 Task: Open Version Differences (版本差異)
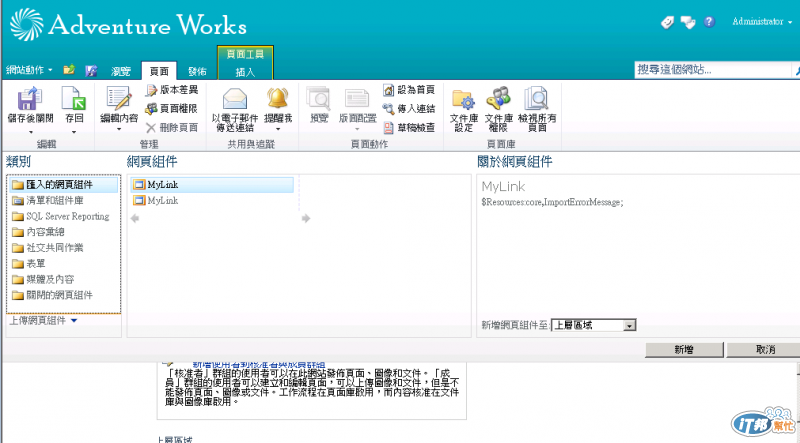pyautogui.click(x=172, y=90)
